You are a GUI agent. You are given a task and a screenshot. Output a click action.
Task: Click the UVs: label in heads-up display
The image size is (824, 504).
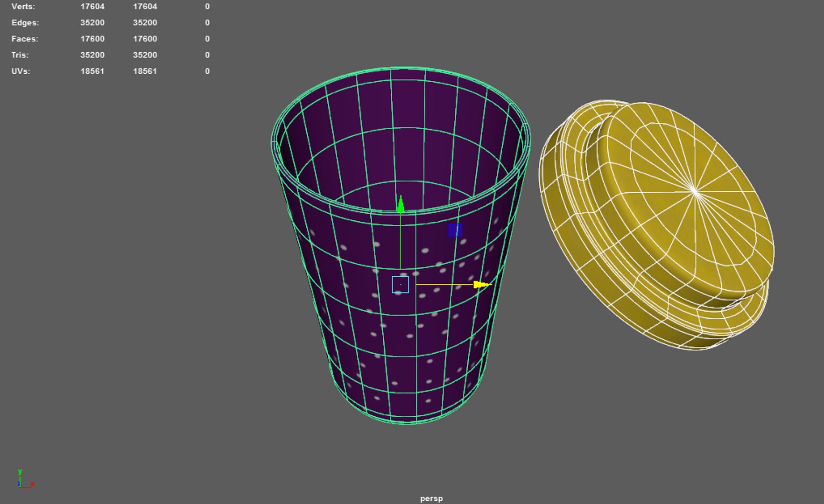(x=21, y=71)
